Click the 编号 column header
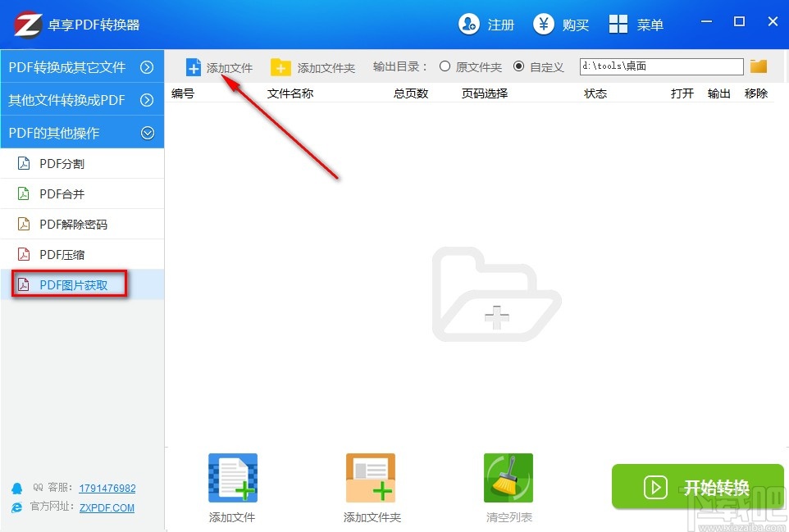The height and width of the screenshot is (532, 789). point(183,93)
